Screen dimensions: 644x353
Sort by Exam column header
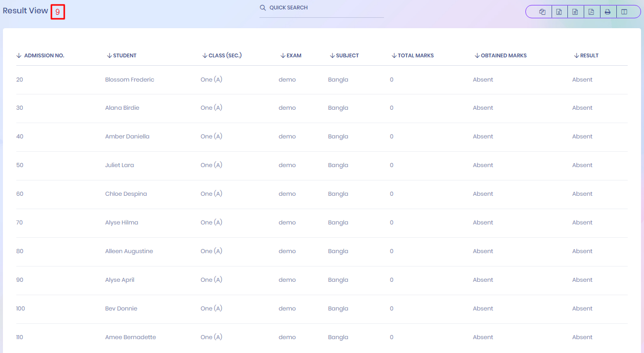pyautogui.click(x=294, y=55)
